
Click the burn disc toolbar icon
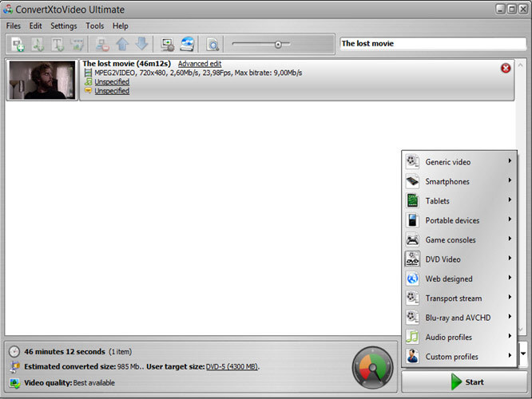pos(187,44)
